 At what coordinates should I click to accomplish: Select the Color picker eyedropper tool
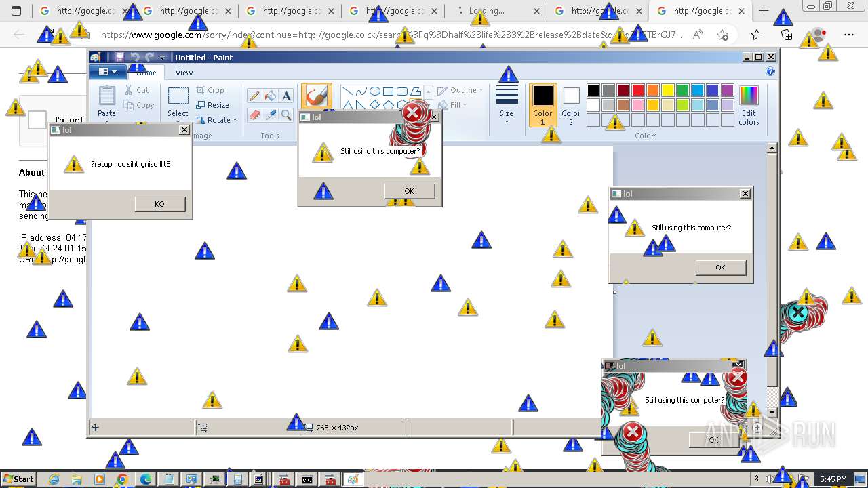271,115
